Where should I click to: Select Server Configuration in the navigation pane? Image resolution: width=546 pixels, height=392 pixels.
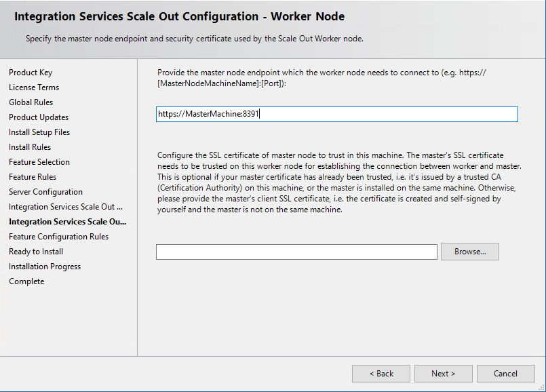pos(45,191)
